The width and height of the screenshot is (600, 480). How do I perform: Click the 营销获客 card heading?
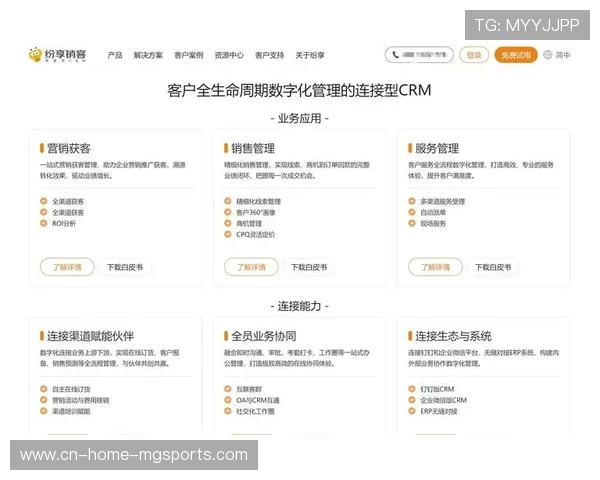pos(69,148)
